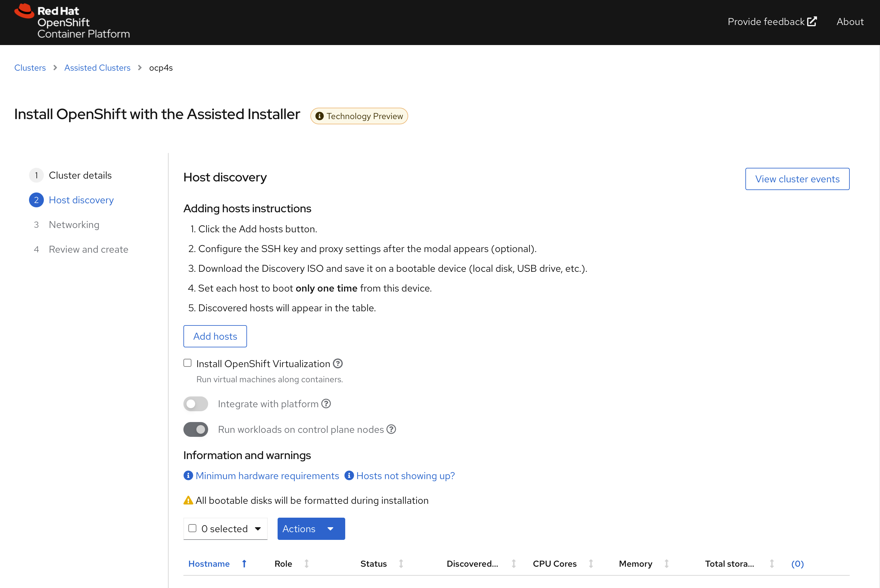Click the Add hosts button
880x588 pixels.
point(215,336)
